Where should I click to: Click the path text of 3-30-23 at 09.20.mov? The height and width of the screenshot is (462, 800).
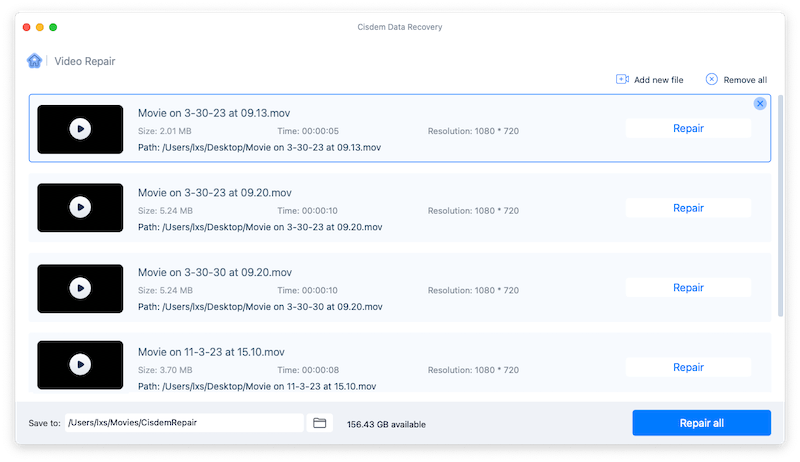pyautogui.click(x=260, y=227)
